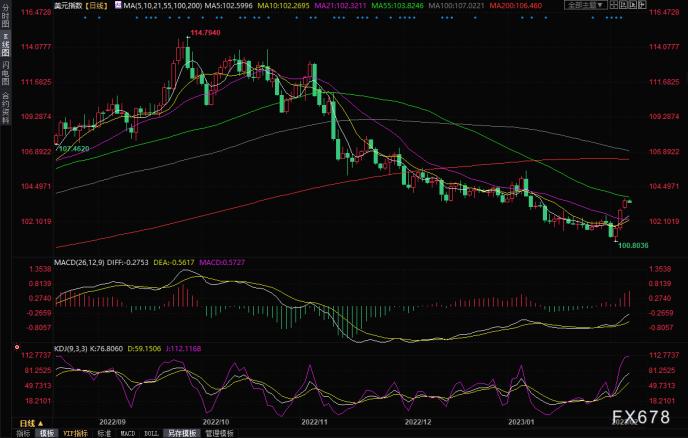Click the 美元指数【日线】 chart title

[x=81, y=6]
